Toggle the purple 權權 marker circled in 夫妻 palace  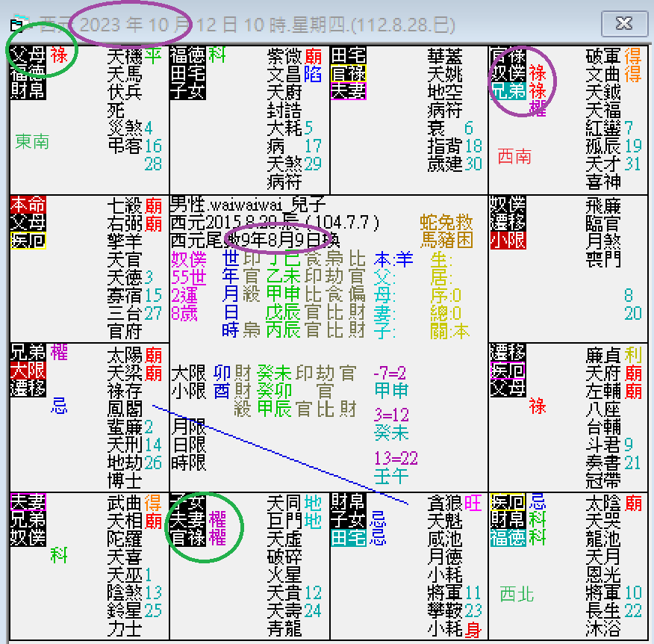pyautogui.click(x=218, y=527)
